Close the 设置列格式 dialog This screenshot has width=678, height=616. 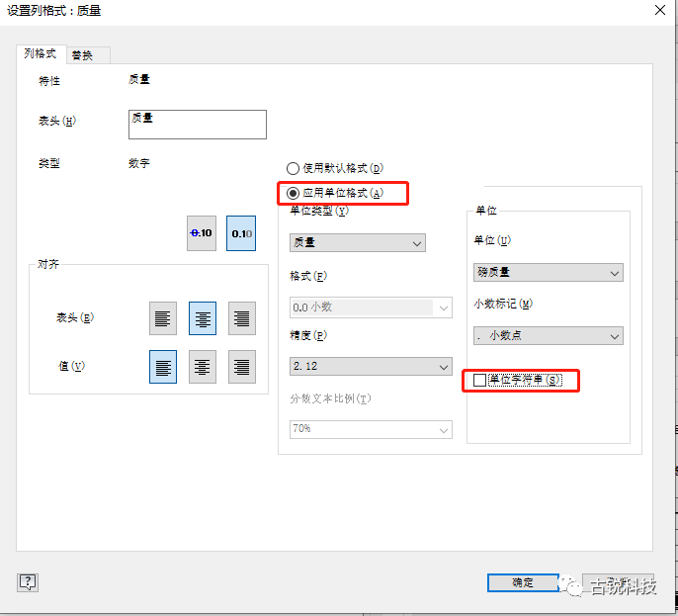pyautogui.click(x=660, y=10)
